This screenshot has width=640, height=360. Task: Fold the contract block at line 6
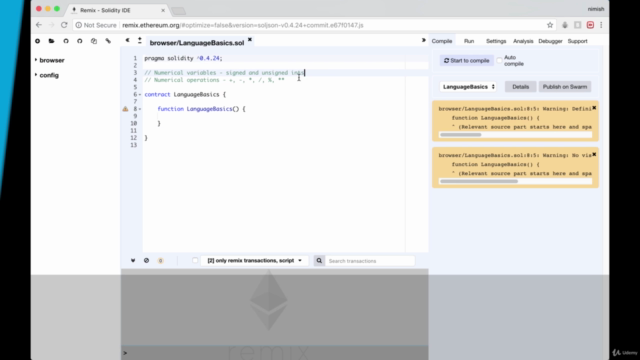(140, 95)
